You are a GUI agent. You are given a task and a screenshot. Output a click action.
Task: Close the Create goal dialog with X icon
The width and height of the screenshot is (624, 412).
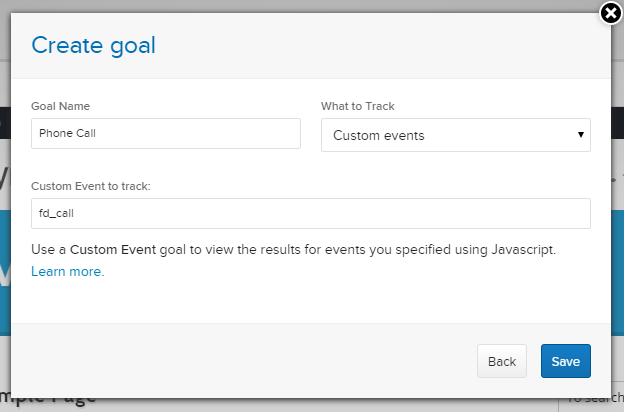click(610, 13)
